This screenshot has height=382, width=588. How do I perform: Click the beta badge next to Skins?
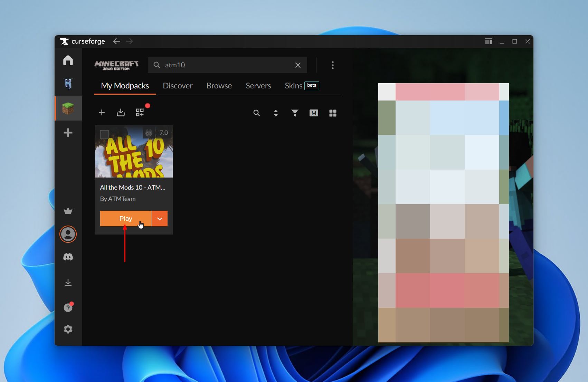[312, 86]
